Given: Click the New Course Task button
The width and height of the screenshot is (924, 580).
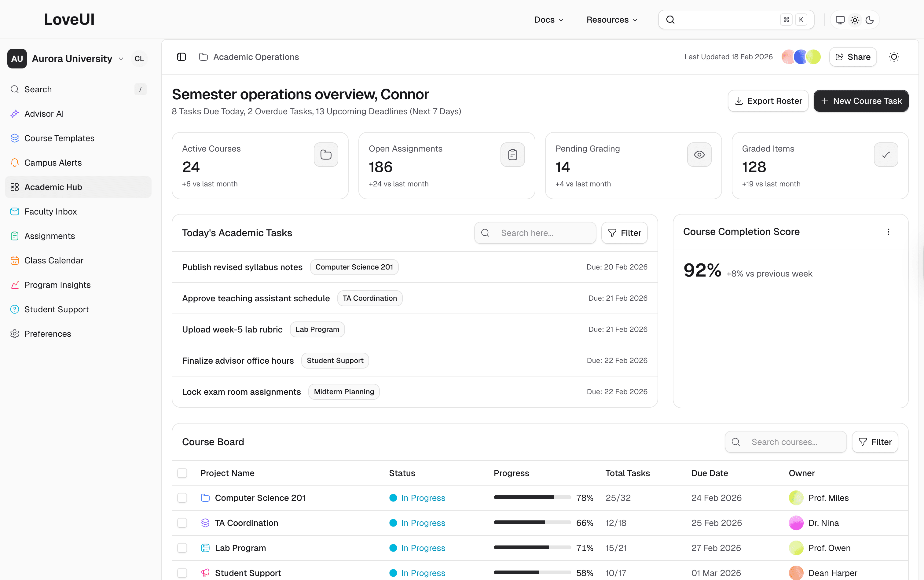Looking at the screenshot, I should point(861,101).
